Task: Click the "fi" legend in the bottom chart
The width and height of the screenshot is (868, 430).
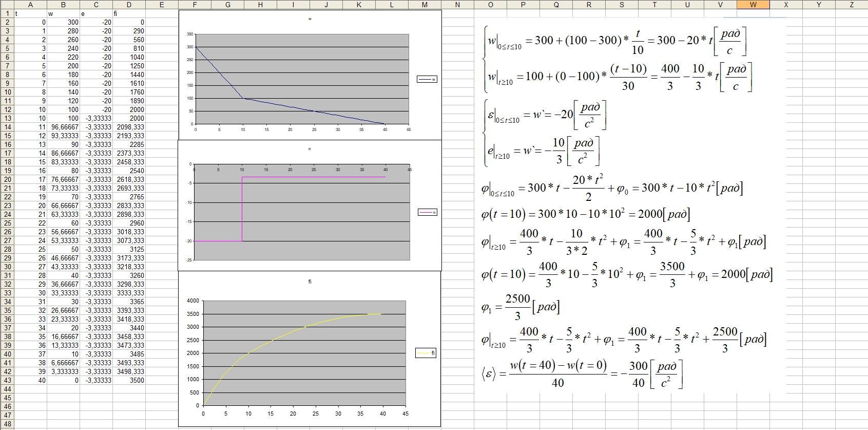Action: point(426,353)
